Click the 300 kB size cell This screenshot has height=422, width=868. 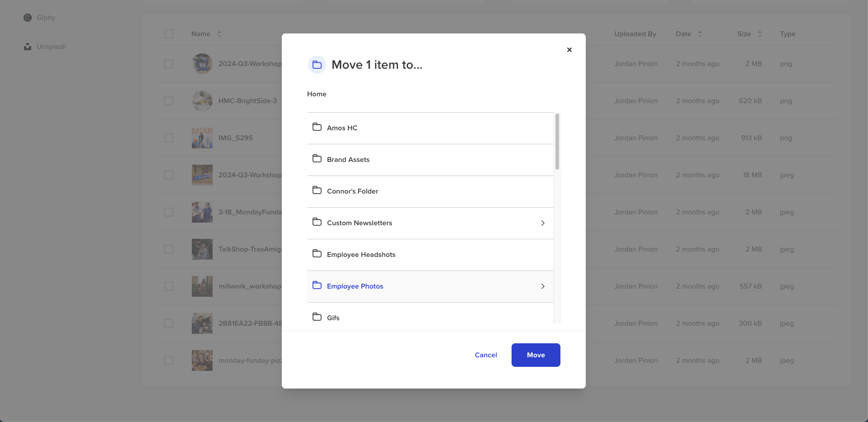point(750,323)
